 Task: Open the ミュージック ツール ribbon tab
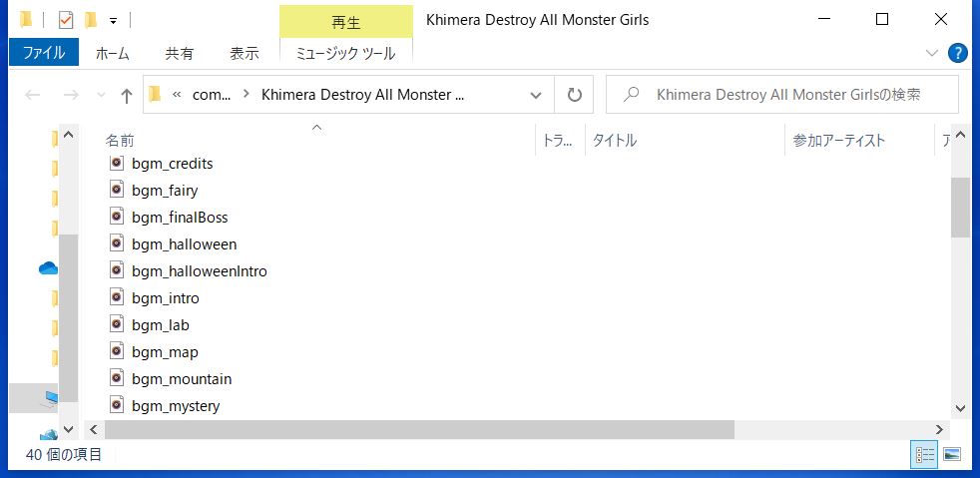coord(345,54)
